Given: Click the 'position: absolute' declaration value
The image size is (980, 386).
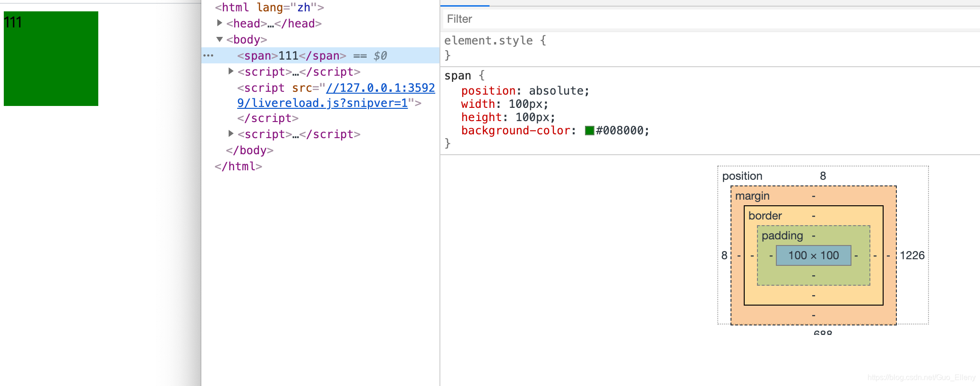Looking at the screenshot, I should click(x=556, y=90).
